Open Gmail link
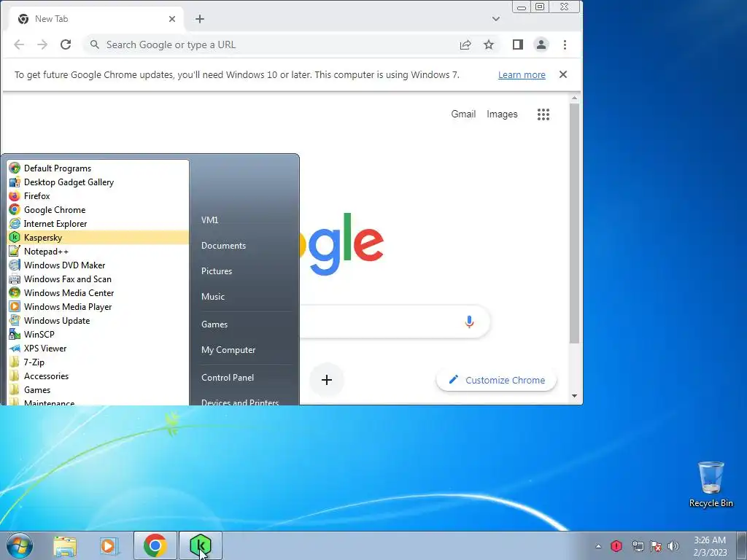Viewport: 747px width, 560px height. [x=463, y=114]
